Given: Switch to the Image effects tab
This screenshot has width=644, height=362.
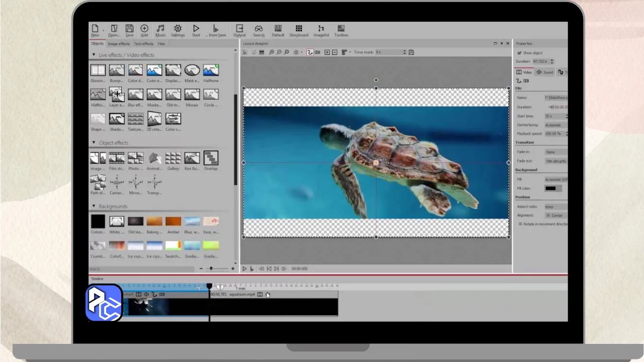Looking at the screenshot, I should tap(119, 44).
